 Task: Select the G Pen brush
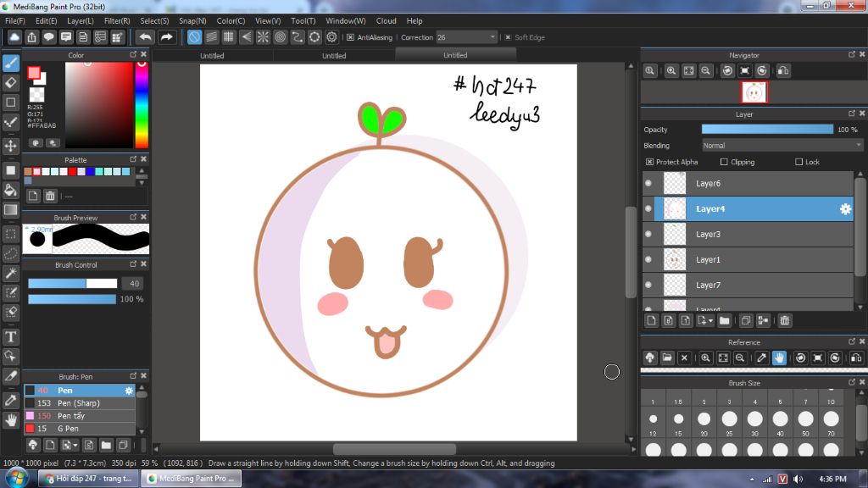(x=79, y=428)
